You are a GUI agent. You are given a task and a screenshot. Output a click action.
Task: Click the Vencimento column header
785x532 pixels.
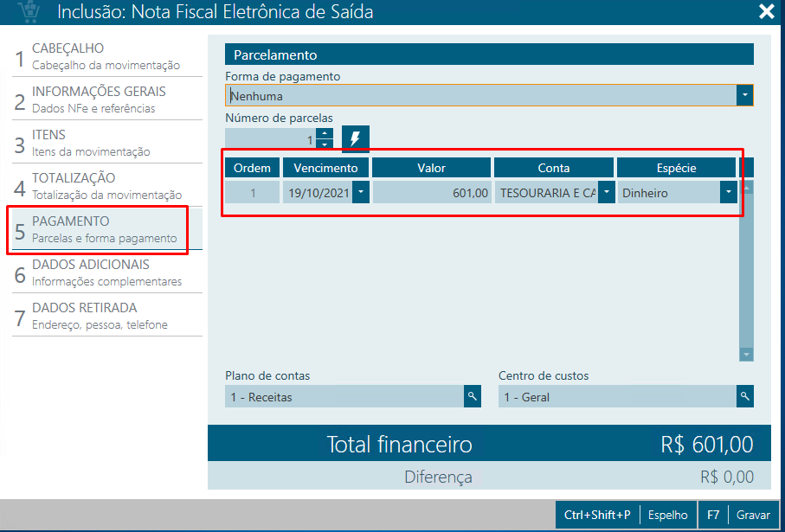pyautogui.click(x=326, y=168)
